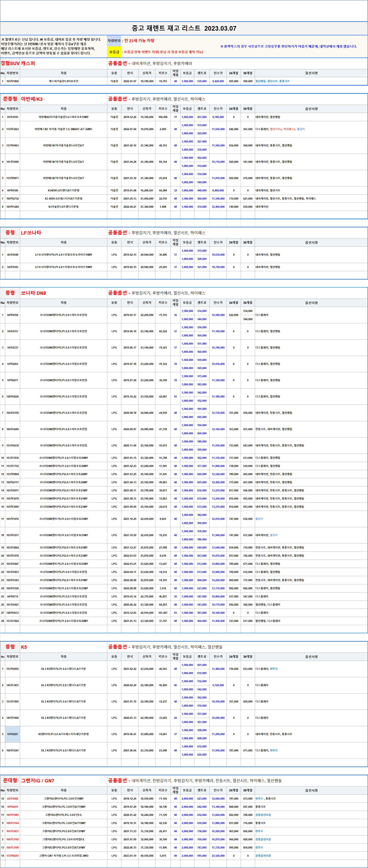Click the "쏘나타 DN8" section title

[x=33, y=293]
